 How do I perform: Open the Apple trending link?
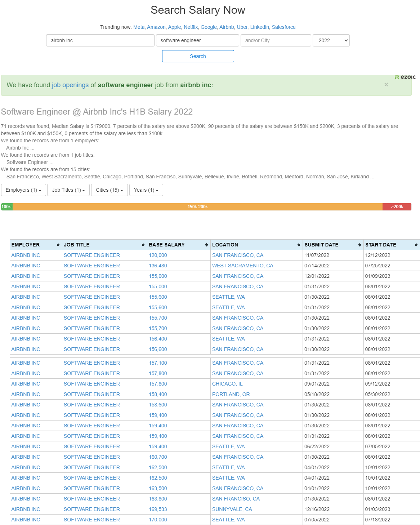coord(174,27)
